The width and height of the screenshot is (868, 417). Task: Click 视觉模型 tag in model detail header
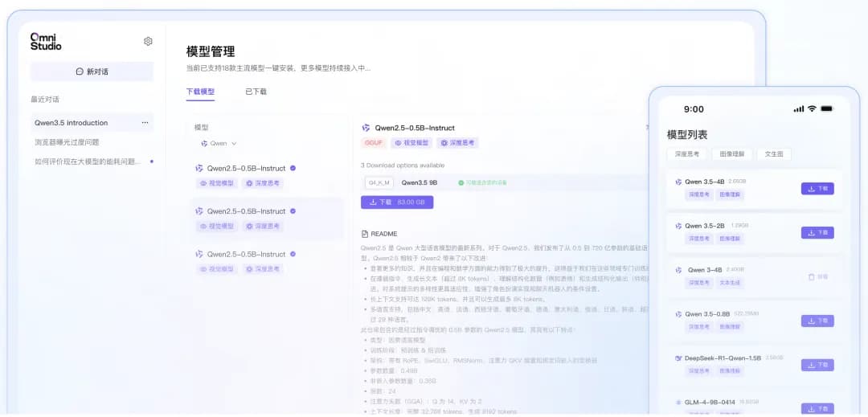point(411,143)
